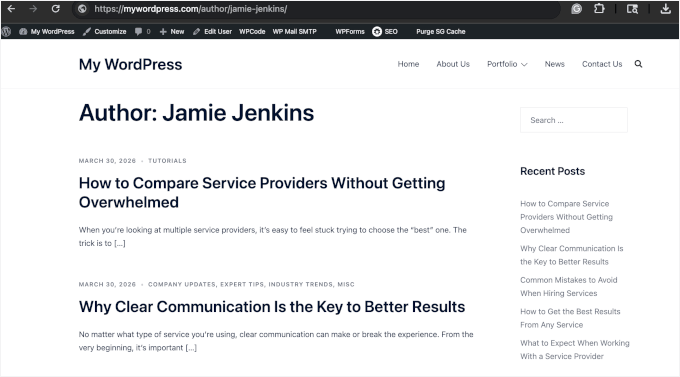This screenshot has width=680, height=377.
Task: Open the Grammarly extension icon
Action: coord(576,9)
